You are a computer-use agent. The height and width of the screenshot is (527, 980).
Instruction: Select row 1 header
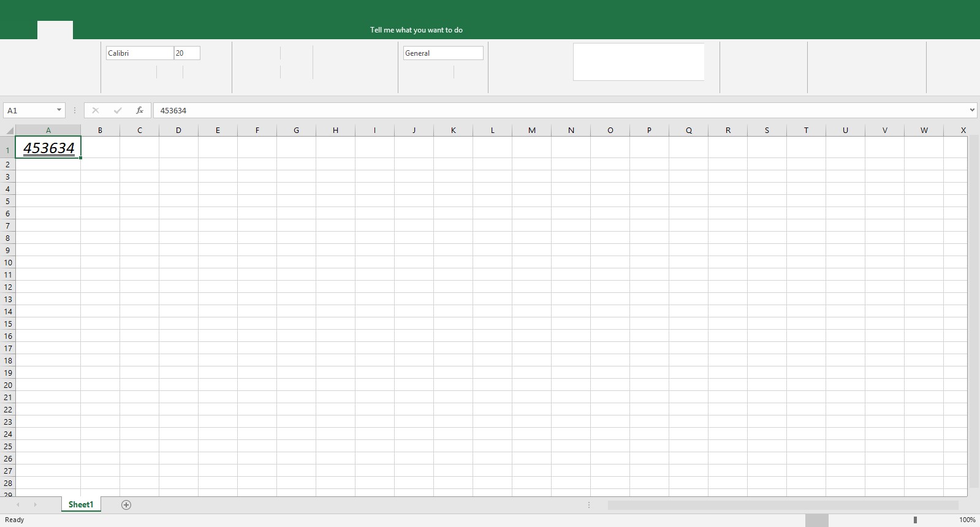[x=7, y=148]
